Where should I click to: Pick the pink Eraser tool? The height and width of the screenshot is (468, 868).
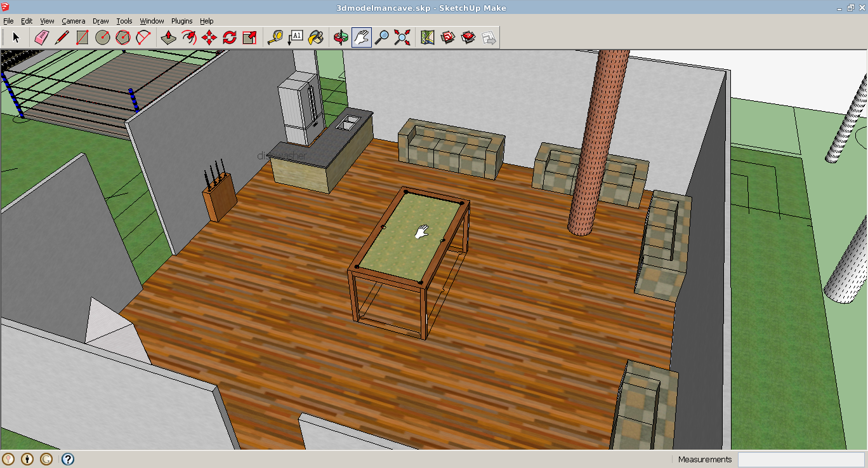41,37
